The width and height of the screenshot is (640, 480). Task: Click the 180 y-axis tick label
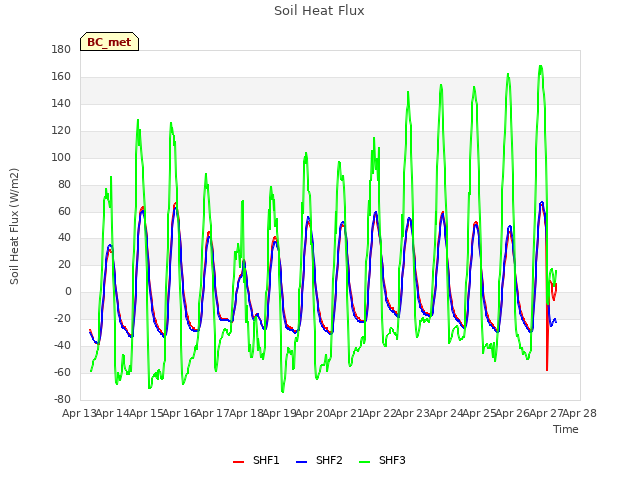[61, 49]
